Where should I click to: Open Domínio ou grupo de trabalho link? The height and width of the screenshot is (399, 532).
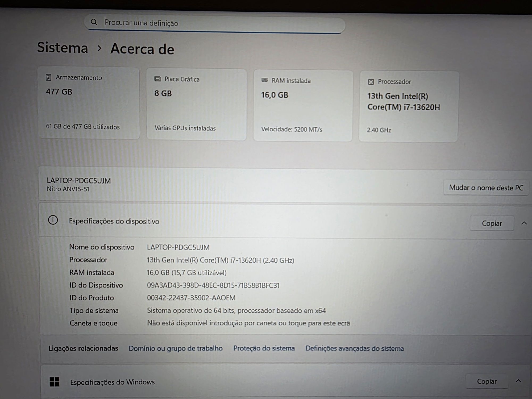(176, 348)
